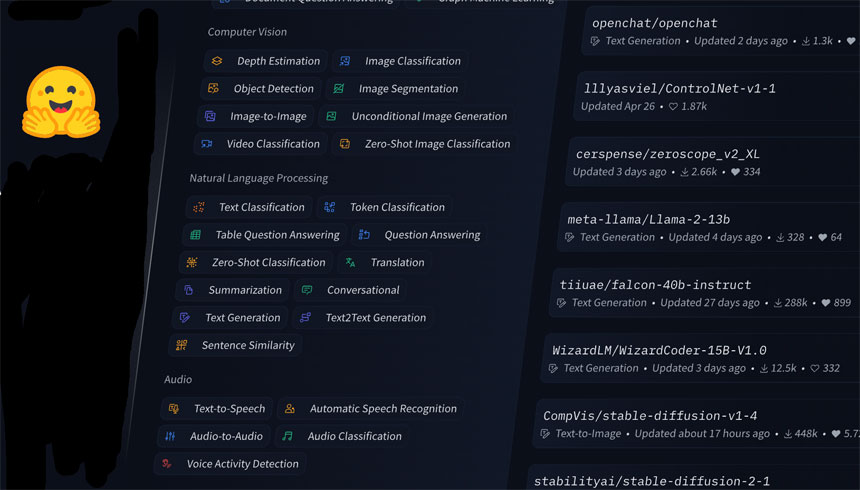
Task: Click the Audio section heading
Action: (178, 379)
